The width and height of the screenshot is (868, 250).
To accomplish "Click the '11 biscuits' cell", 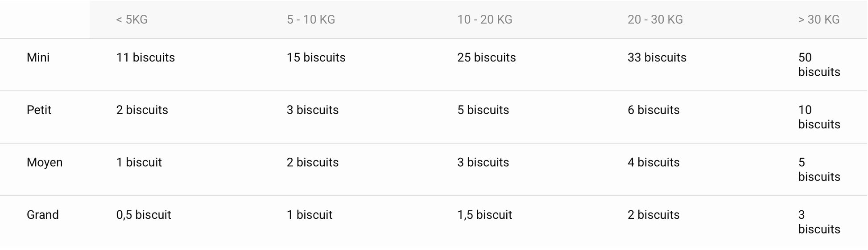I will [145, 57].
